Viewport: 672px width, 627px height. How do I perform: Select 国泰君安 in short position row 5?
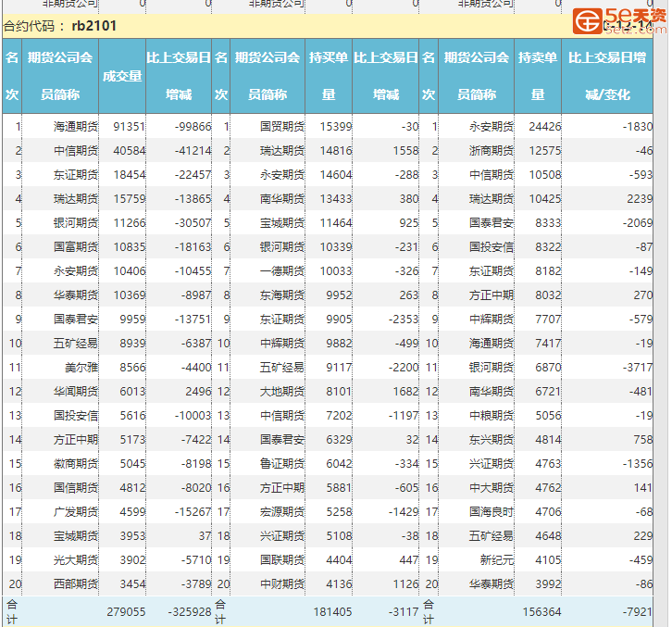[x=492, y=222]
